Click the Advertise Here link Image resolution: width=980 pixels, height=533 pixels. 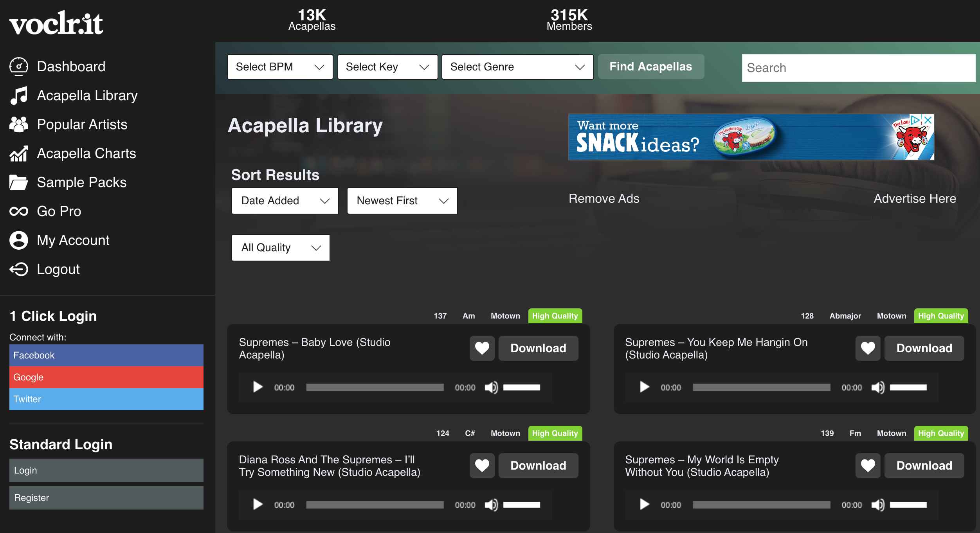click(x=915, y=198)
